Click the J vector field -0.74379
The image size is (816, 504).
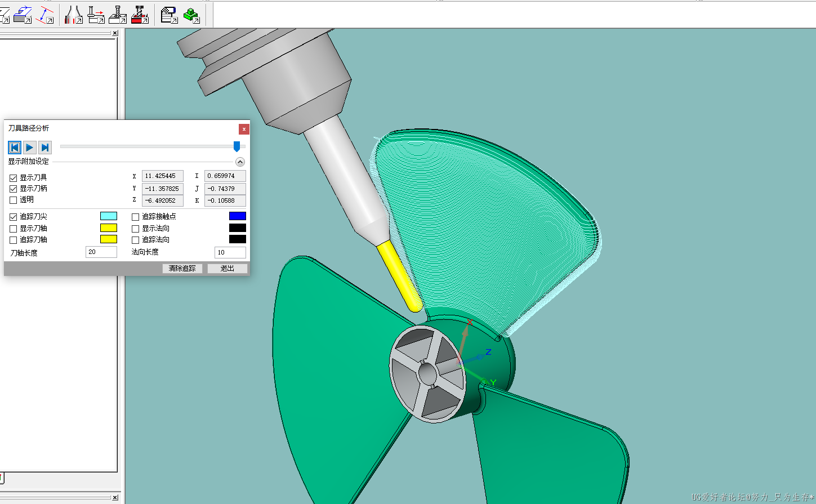225,189
